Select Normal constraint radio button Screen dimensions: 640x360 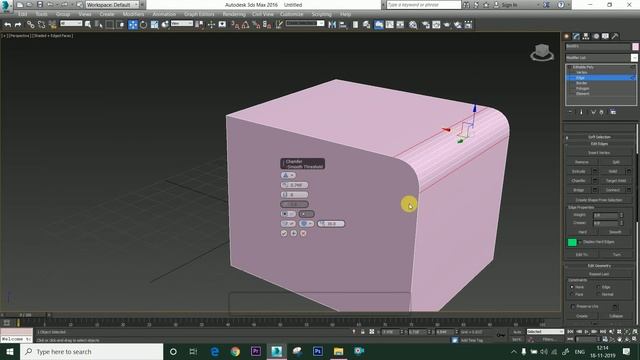[x=598, y=294]
